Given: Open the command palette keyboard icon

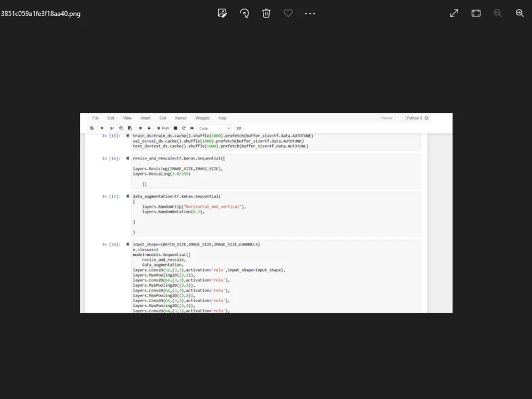Looking at the screenshot, I should 239,128.
